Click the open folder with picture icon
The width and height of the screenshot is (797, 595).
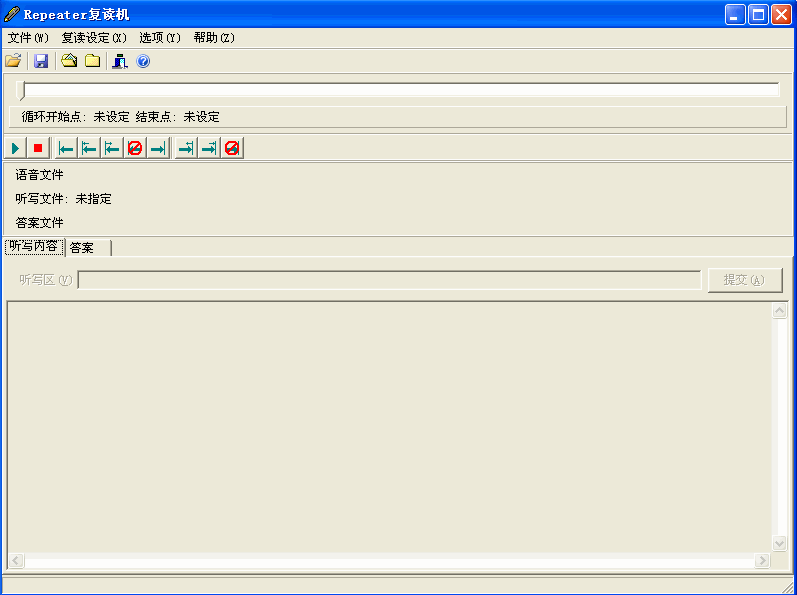pyautogui.click(x=69, y=61)
